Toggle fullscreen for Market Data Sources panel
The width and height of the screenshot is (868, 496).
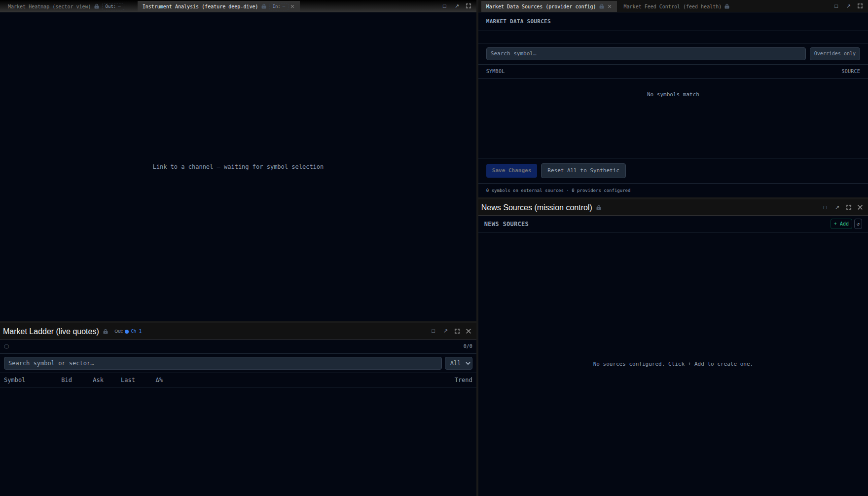[x=860, y=6]
